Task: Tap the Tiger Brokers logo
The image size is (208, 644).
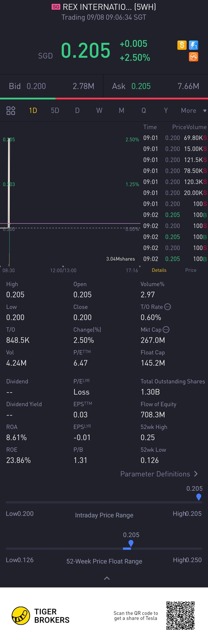Action: coord(41,616)
